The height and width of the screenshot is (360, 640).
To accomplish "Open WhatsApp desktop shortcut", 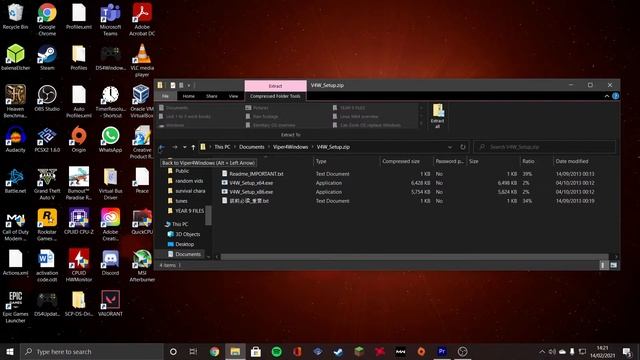I will click(x=110, y=139).
